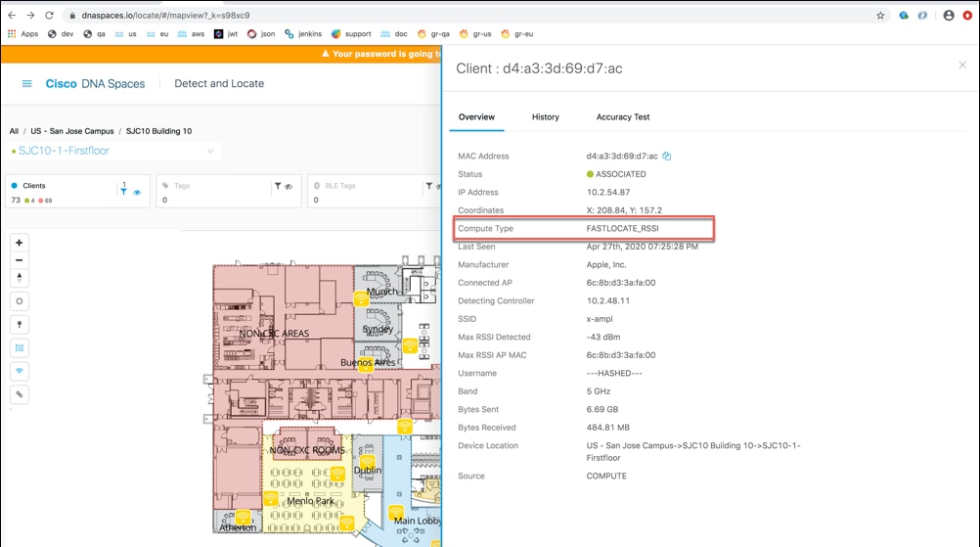Open the support bookmark

tap(351, 33)
